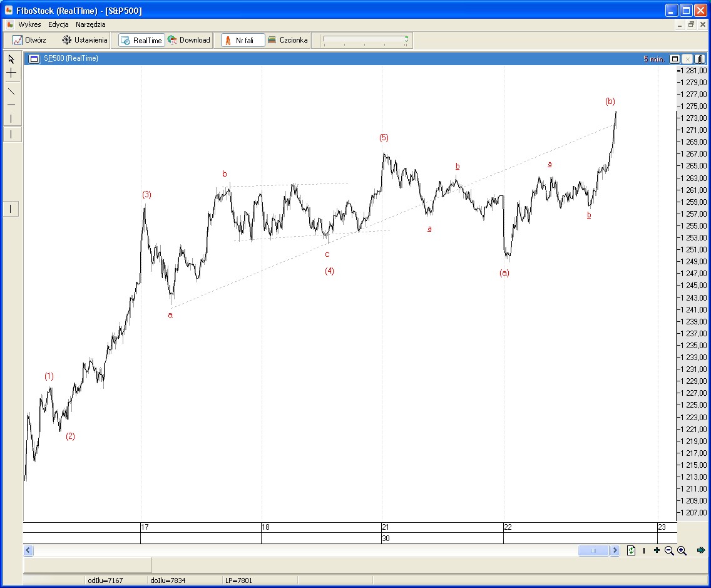711x588 pixels.
Task: Click the odIlu=7167 status entry
Action: coord(105,580)
